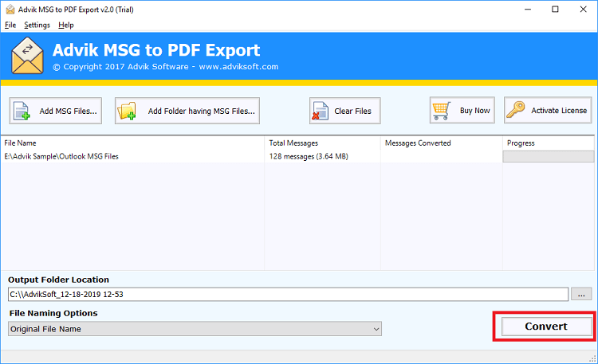Viewport: 598px width, 364px height.
Task: Click the 128 messages (3.64 MB) cell
Action: (x=309, y=157)
